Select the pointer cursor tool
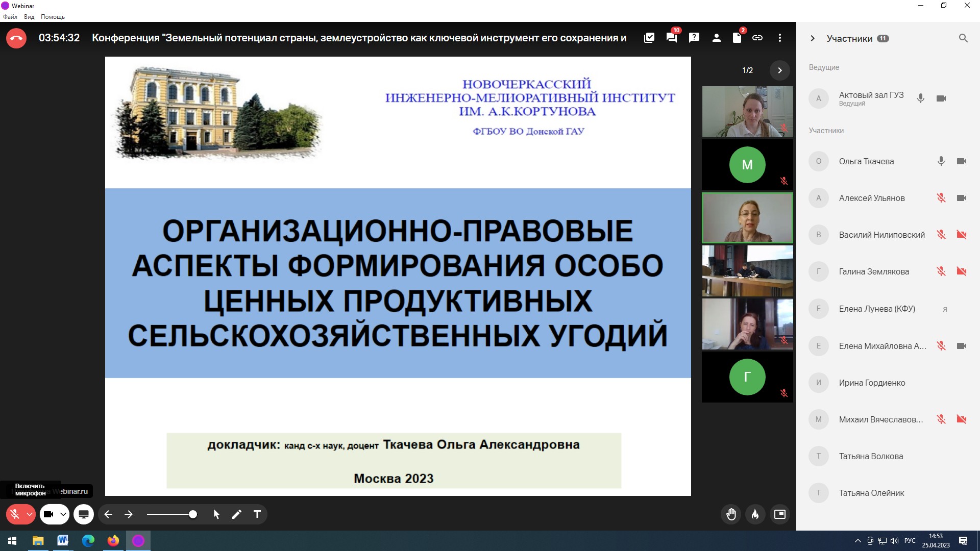Viewport: 980px width, 551px height. (216, 514)
